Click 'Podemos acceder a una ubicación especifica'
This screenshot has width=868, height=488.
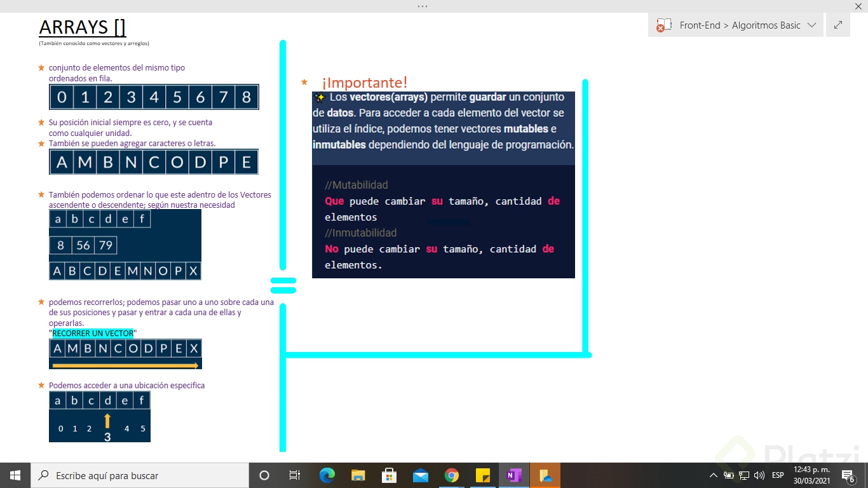(127, 385)
